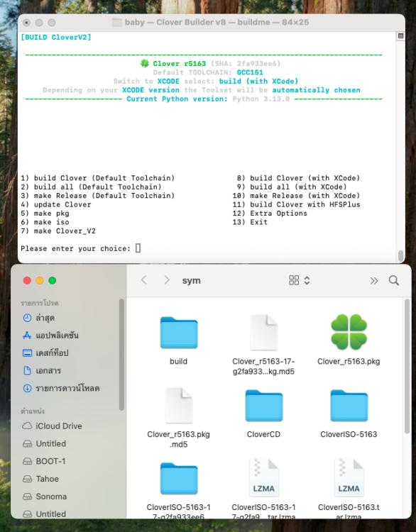Go back with the Finder back chevron
The height and width of the screenshot is (532, 416).
click(x=144, y=280)
